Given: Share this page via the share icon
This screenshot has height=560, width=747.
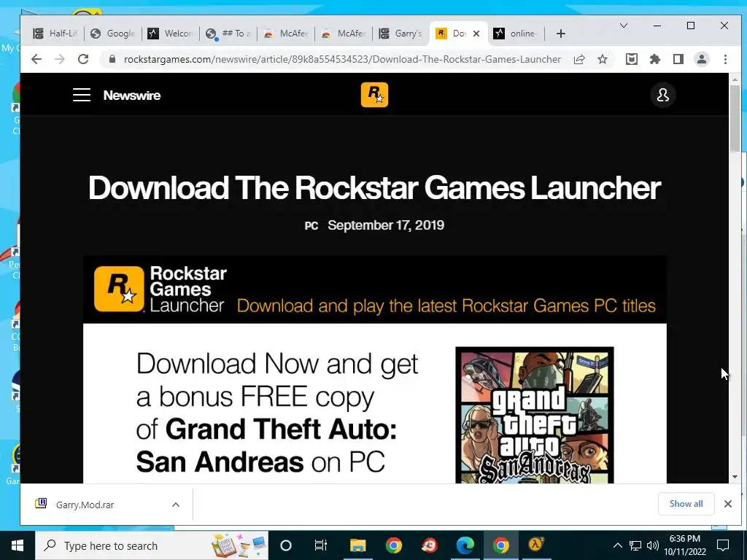Looking at the screenshot, I should [x=579, y=59].
